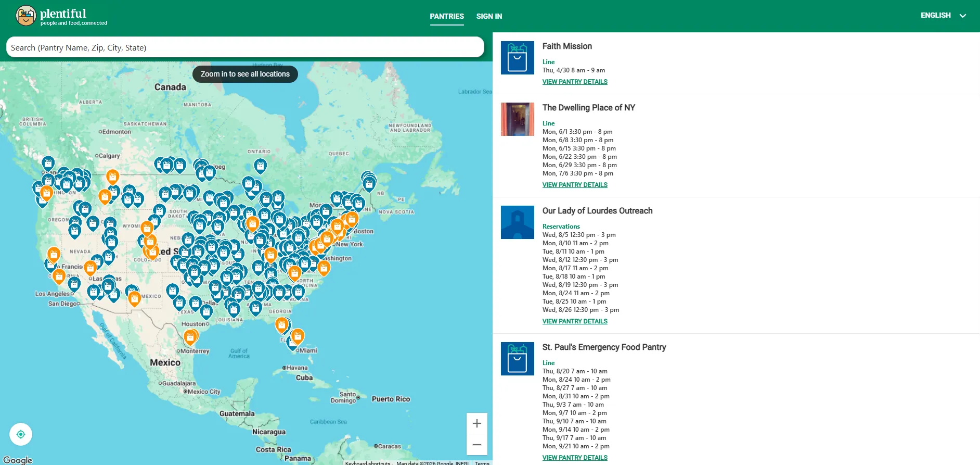The height and width of the screenshot is (465, 980).
Task: Click the blue pin in Louisiana
Action: pos(234,309)
